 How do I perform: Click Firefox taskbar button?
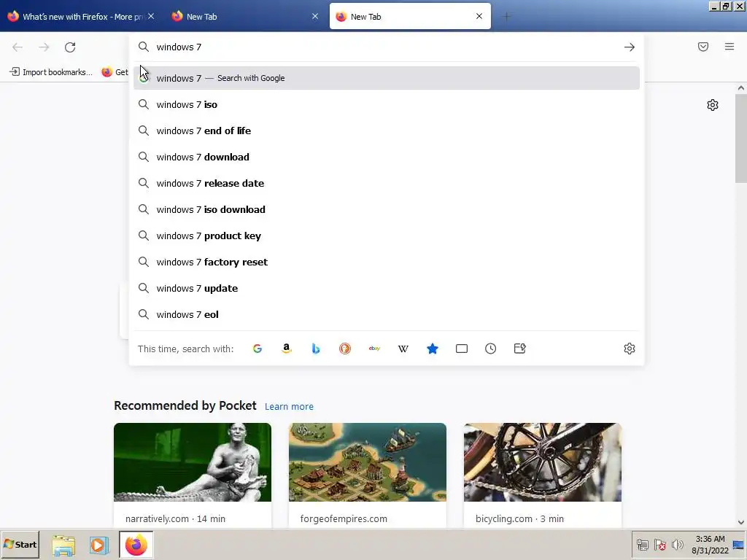136,545
